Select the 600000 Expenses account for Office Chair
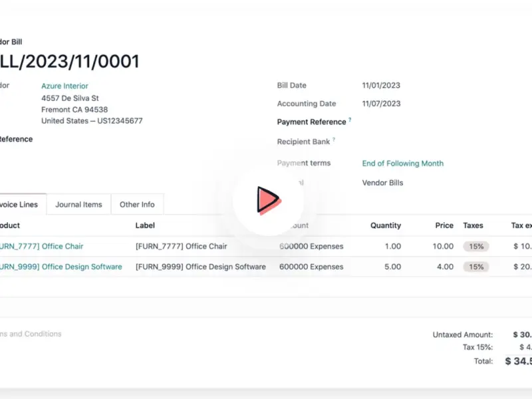This screenshot has width=532, height=399. point(311,246)
